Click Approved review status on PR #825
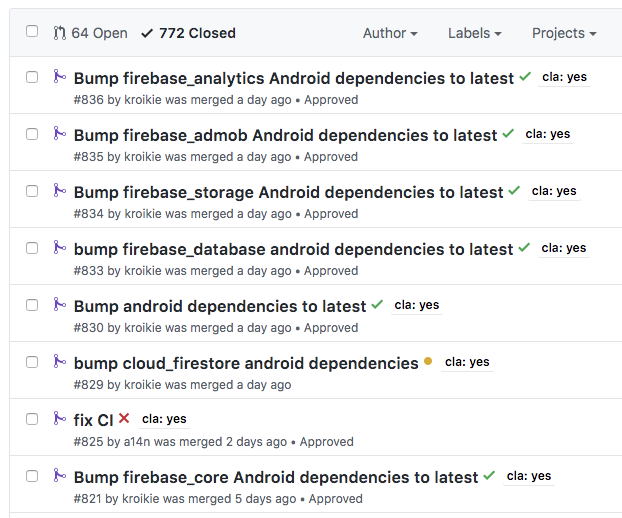Screen dimensions: 622x518 point(326,442)
